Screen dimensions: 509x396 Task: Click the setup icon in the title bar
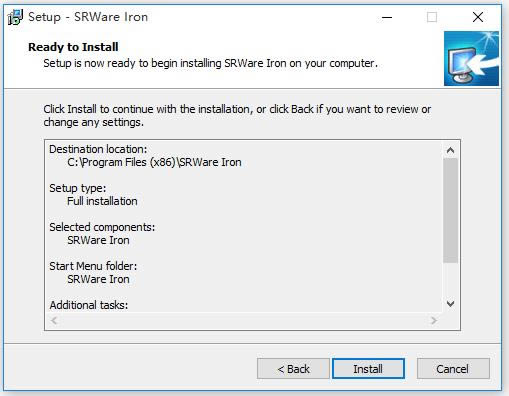click(x=15, y=17)
